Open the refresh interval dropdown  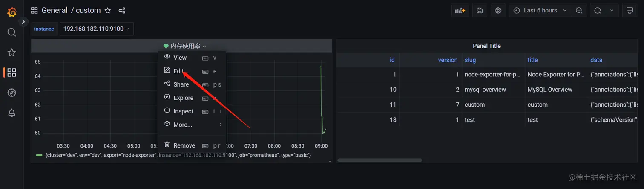coord(612,10)
